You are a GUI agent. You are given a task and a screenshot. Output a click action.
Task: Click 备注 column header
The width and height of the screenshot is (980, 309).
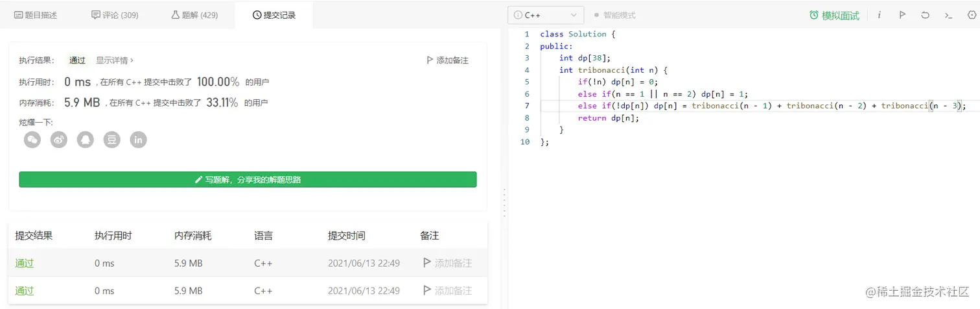(430, 236)
